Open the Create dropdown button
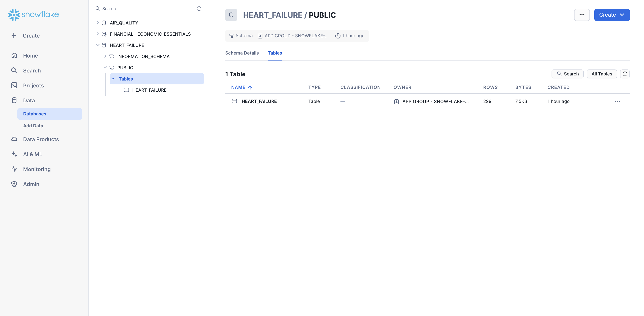This screenshot has width=644, height=316. [612, 15]
